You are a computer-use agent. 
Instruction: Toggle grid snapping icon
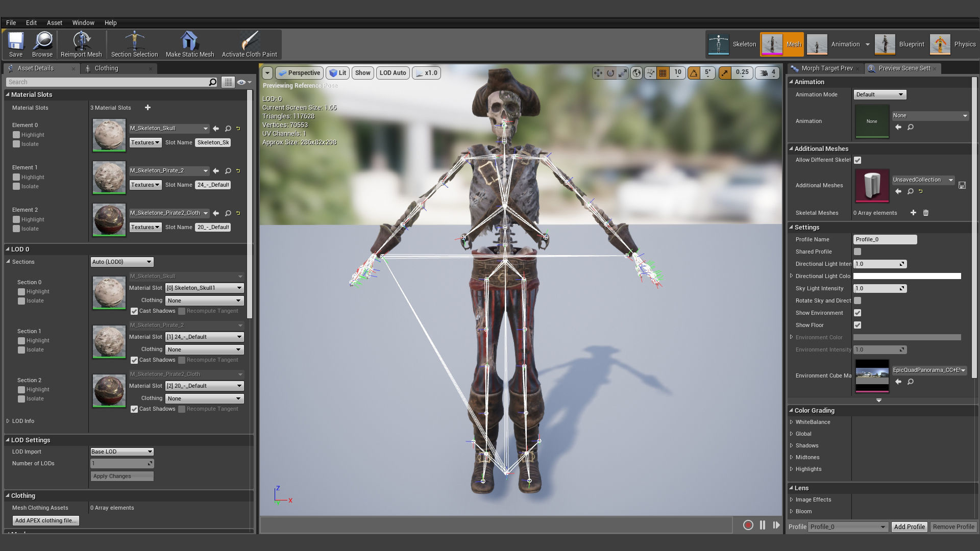(x=663, y=73)
